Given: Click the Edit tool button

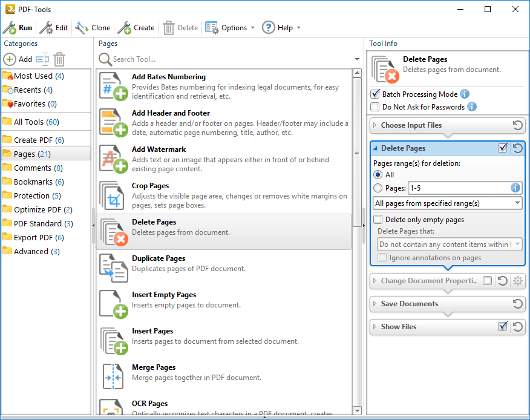Looking at the screenshot, I should pos(54,28).
